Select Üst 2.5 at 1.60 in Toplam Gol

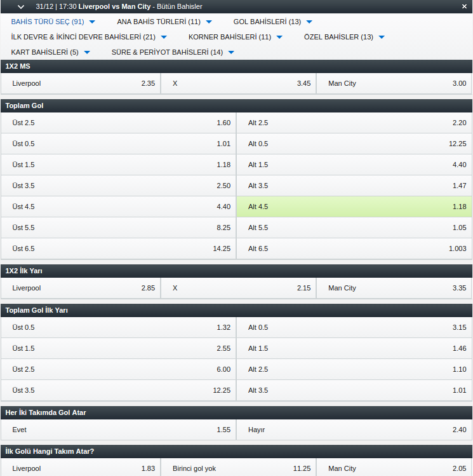point(119,123)
